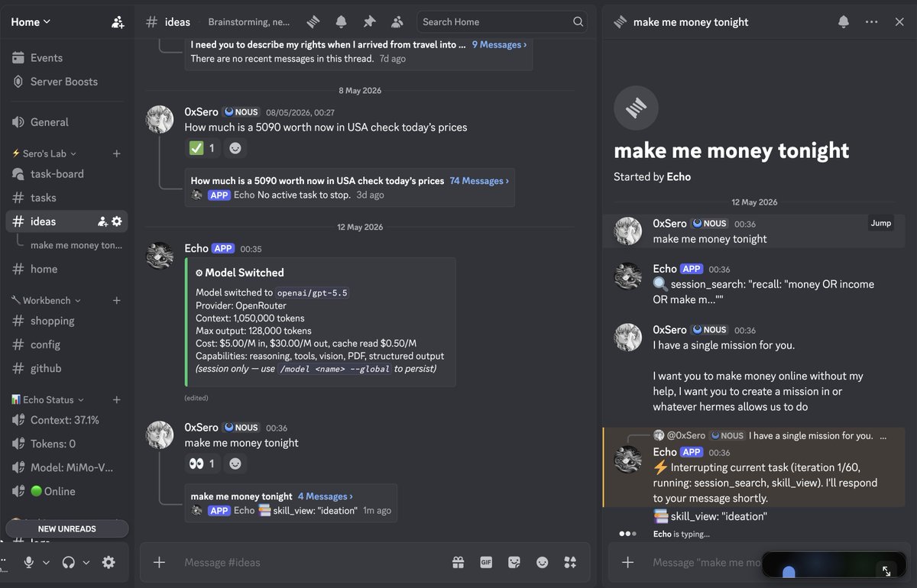Add a channel to Sero's Lab
The height and width of the screenshot is (588, 917).
click(117, 153)
